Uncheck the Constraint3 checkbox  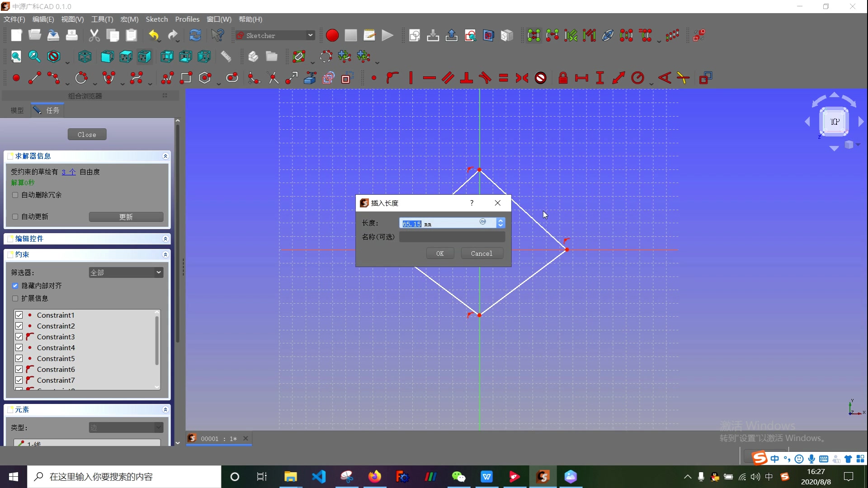19,337
